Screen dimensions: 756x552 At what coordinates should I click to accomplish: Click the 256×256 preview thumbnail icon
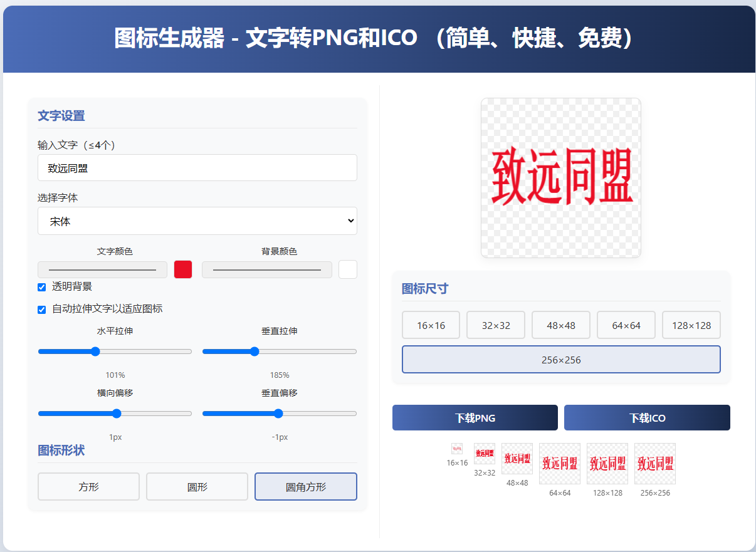click(x=655, y=464)
